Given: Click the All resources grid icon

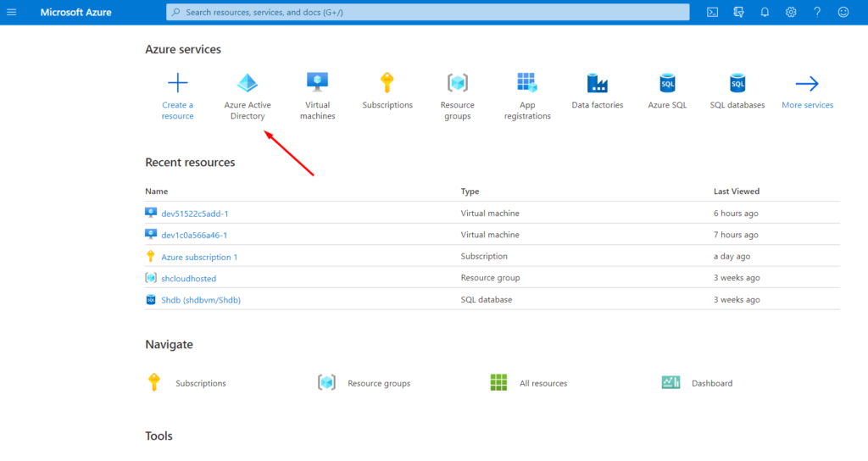Looking at the screenshot, I should [498, 382].
